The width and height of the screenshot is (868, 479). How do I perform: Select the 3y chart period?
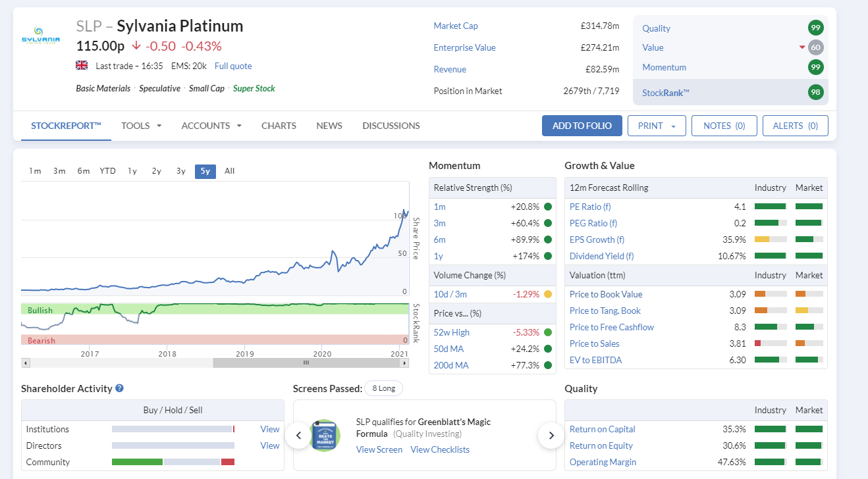181,171
